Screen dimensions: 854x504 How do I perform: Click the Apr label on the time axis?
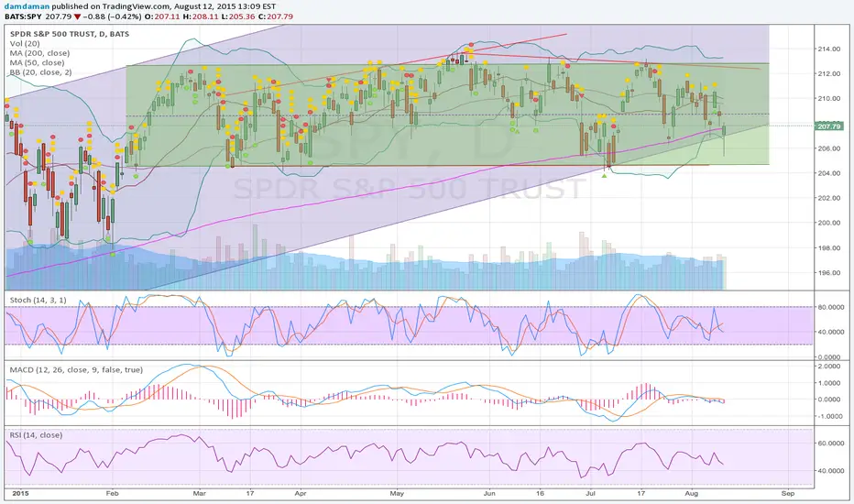[301, 494]
